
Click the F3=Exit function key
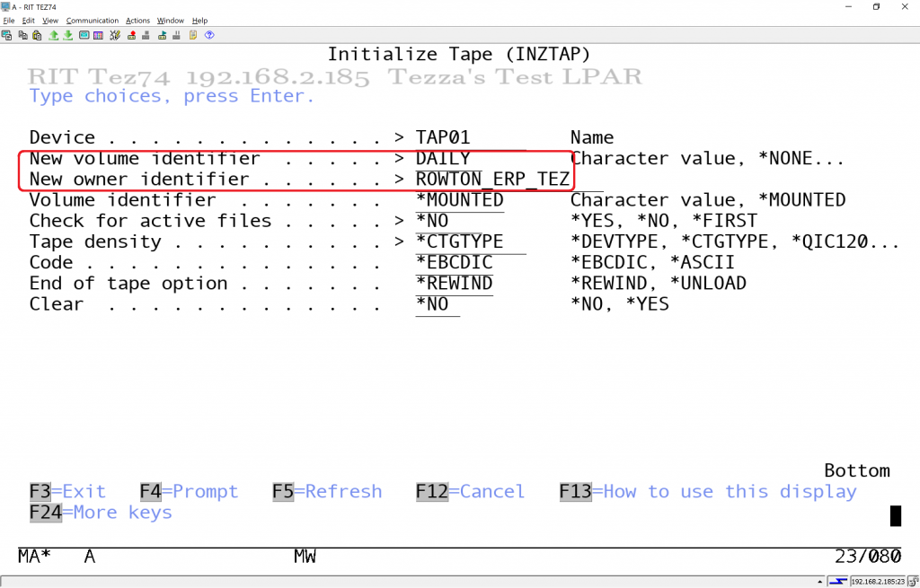click(67, 492)
